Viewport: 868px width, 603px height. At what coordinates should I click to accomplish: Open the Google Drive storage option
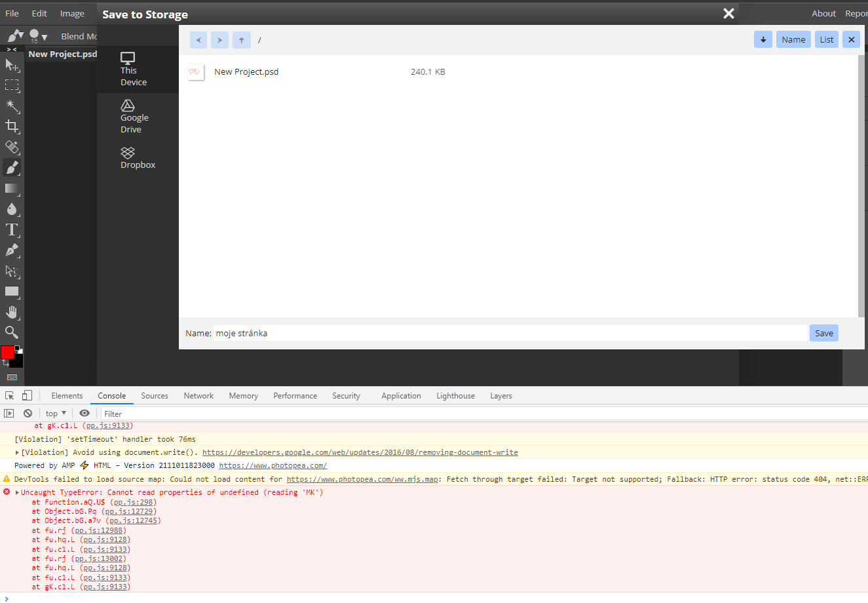click(x=134, y=117)
